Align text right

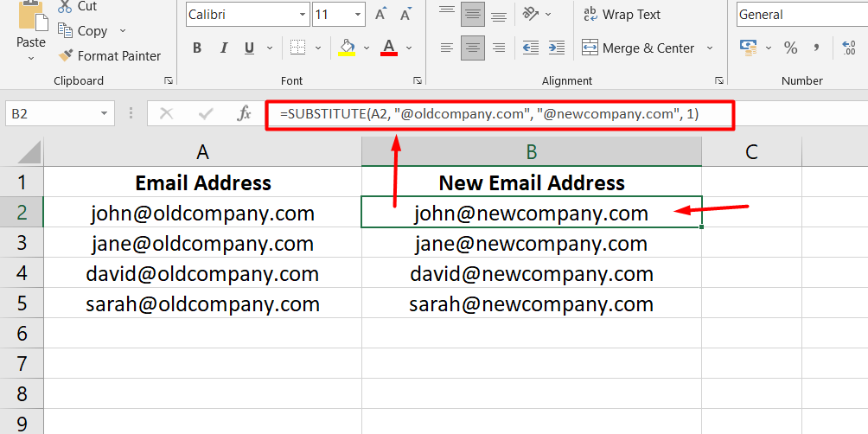tap(500, 48)
